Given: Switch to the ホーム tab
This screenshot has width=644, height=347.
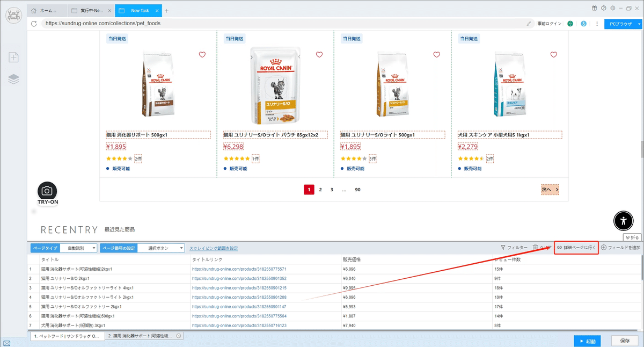Looking at the screenshot, I should point(47,11).
